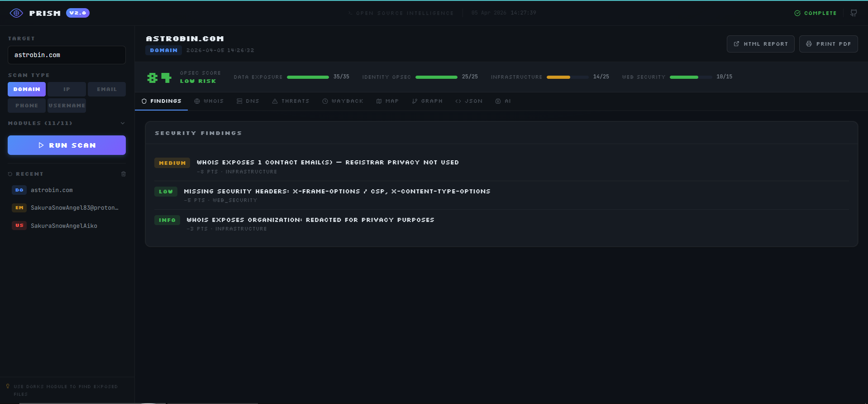The height and width of the screenshot is (404, 868).
Task: Click the ASTROBIN.COM heading
Action: 185,39
